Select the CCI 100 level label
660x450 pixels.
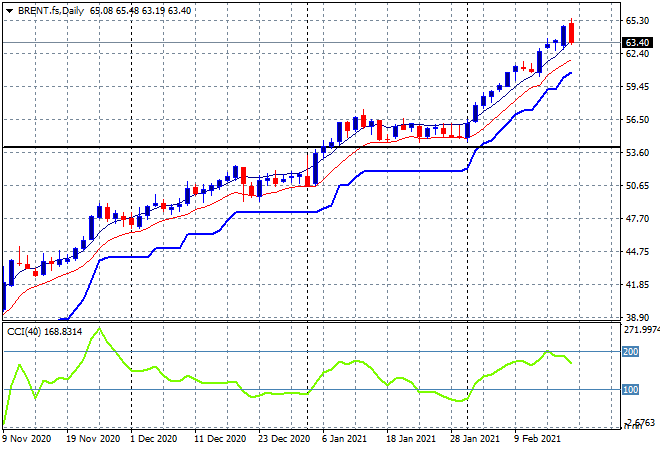click(631, 390)
